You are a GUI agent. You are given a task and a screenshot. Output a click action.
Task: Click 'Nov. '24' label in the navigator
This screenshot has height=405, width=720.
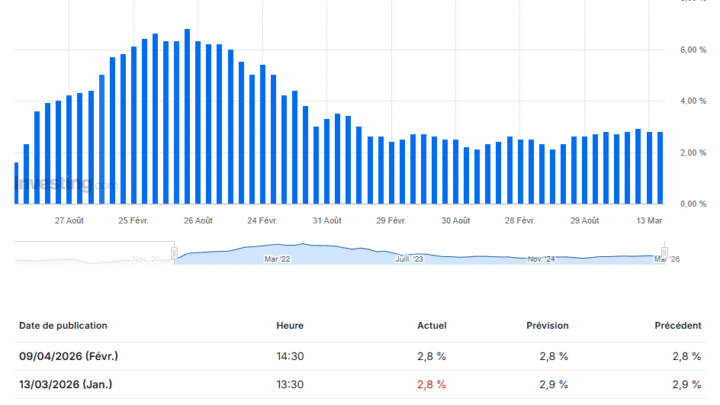(x=541, y=259)
